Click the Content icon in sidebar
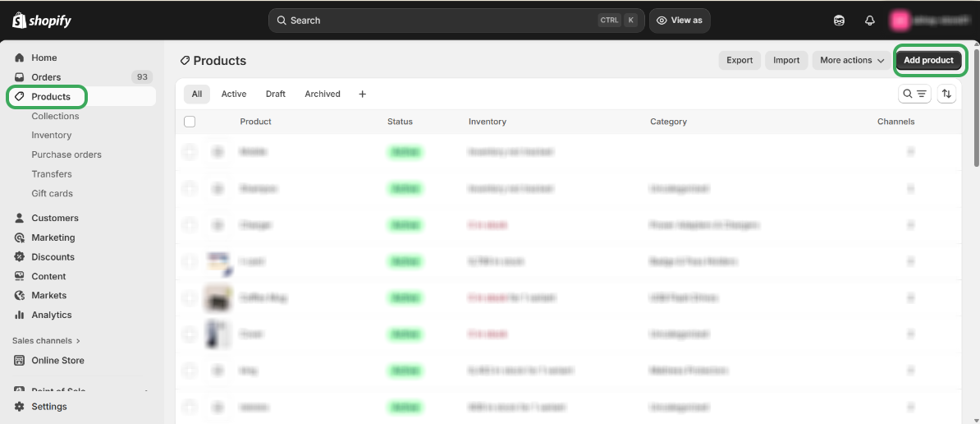Viewport: 980px width, 424px height. 20,276
